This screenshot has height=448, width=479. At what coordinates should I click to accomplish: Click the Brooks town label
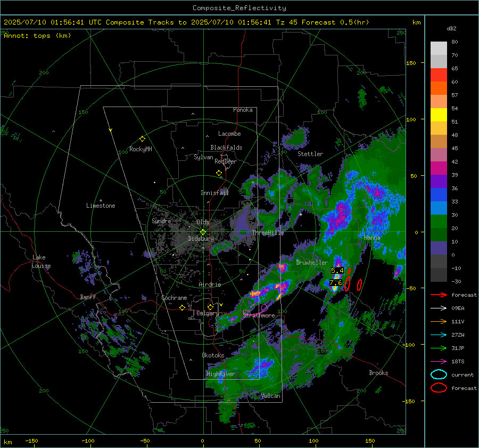pos(378,373)
